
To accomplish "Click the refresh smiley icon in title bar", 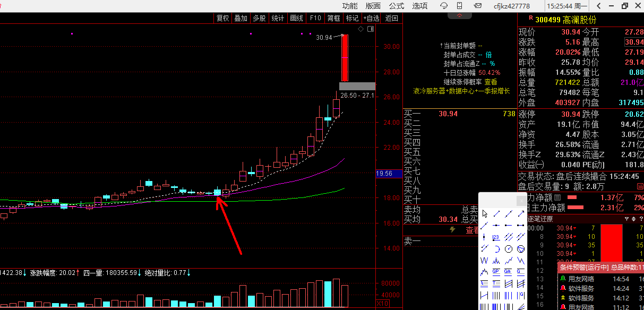I will tap(444, 6).
